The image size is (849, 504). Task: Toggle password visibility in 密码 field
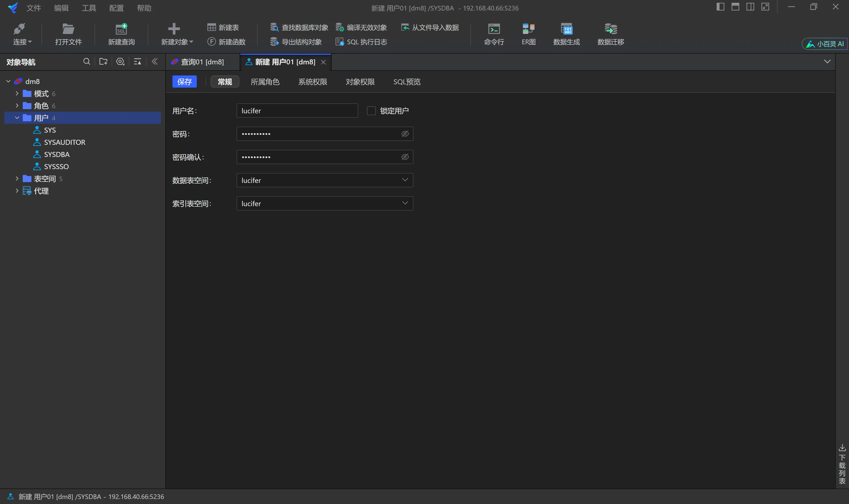(405, 134)
